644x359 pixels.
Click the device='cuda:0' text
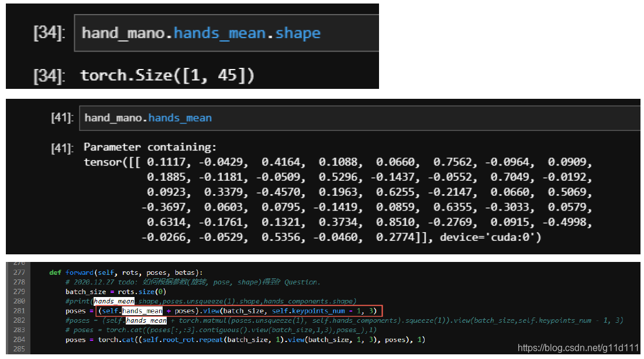point(488,237)
